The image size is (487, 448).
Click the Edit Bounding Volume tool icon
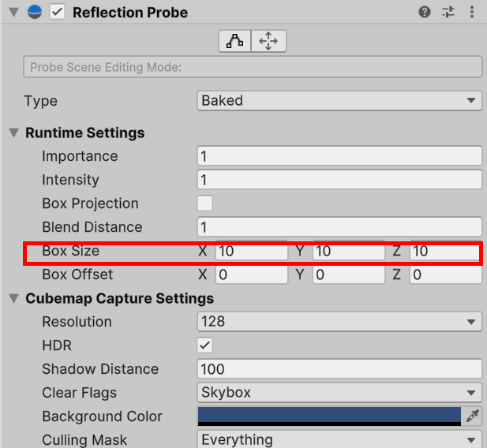234,41
